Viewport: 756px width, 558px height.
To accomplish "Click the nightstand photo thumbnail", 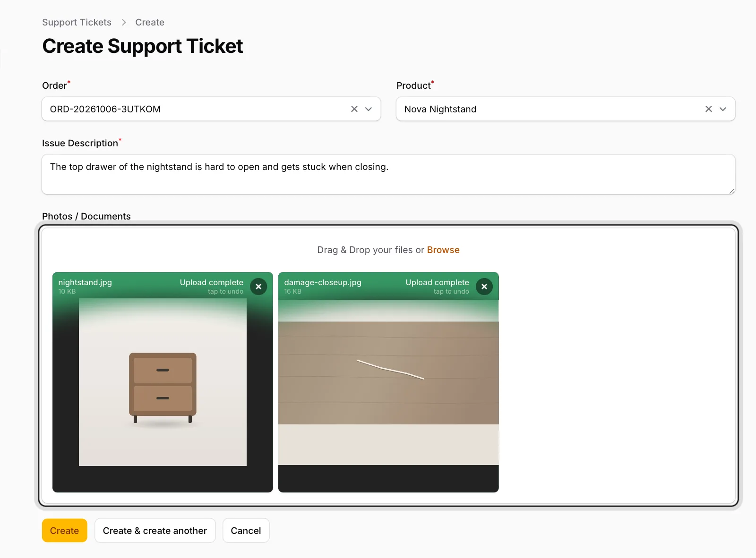I will pyautogui.click(x=163, y=382).
